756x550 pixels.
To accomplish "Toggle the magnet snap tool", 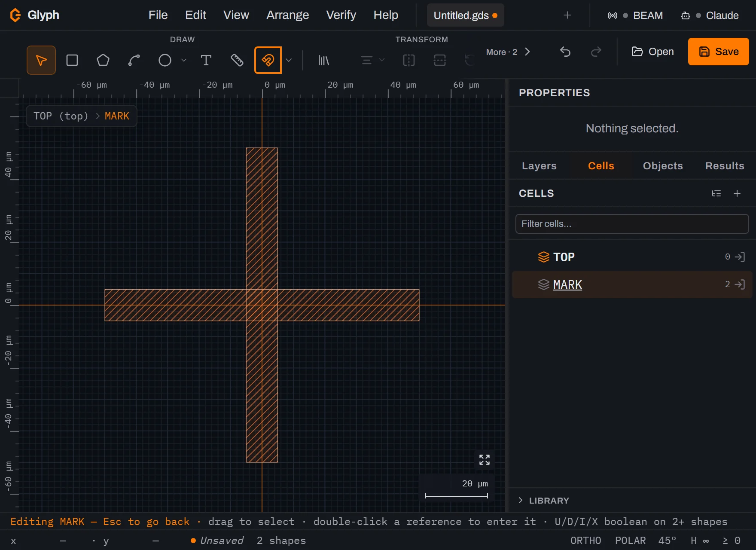I will coord(268,60).
